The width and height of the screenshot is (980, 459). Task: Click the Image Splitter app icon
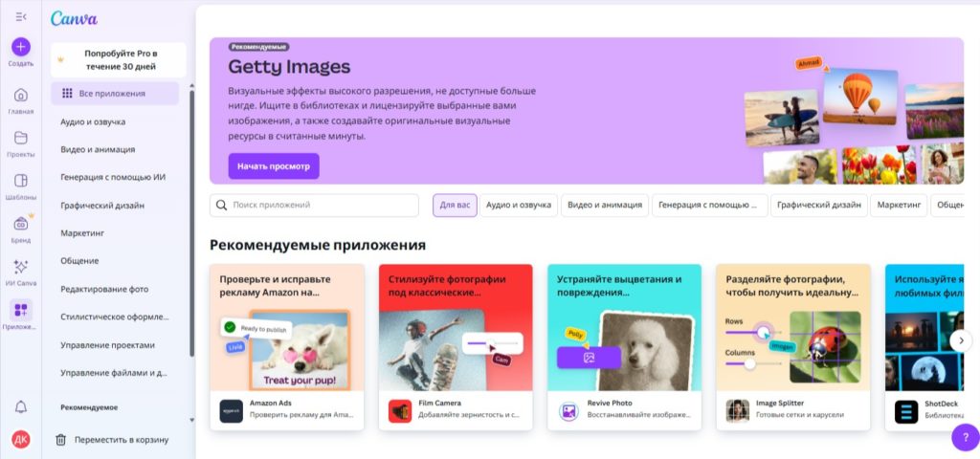point(738,411)
